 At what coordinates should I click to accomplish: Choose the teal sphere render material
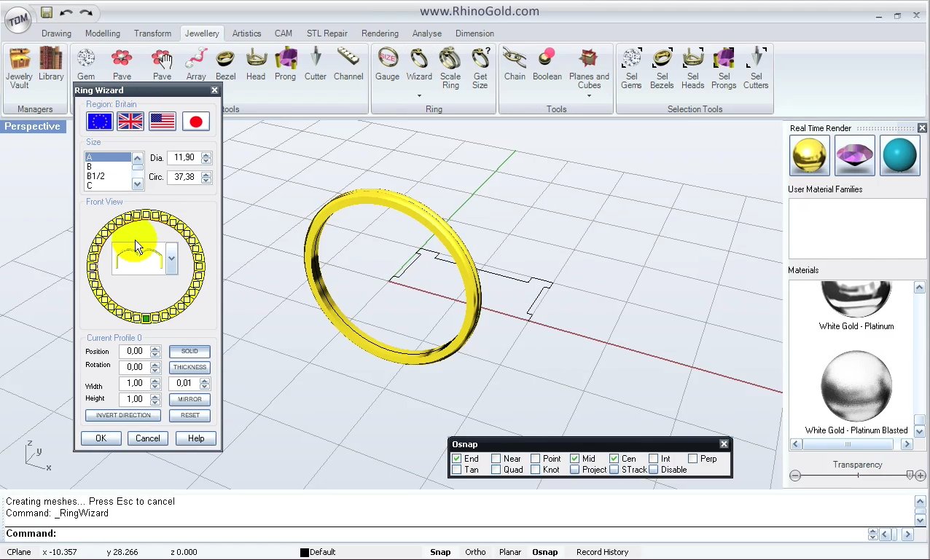click(900, 155)
